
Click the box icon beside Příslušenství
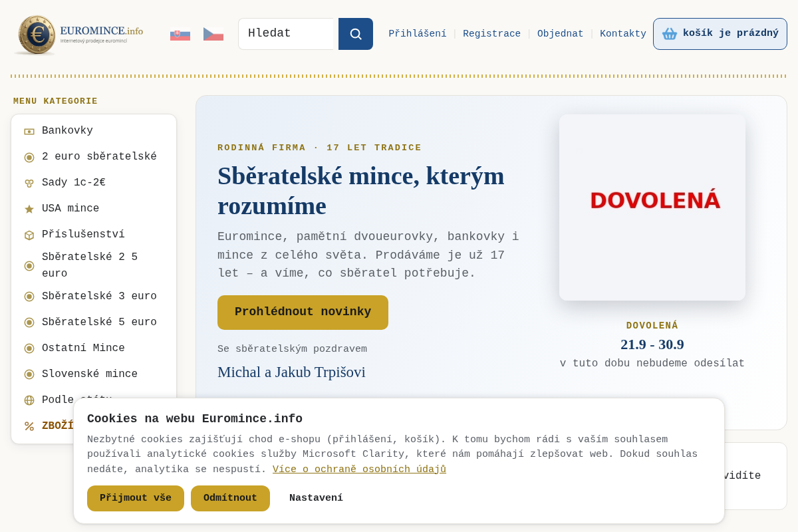tap(29, 235)
